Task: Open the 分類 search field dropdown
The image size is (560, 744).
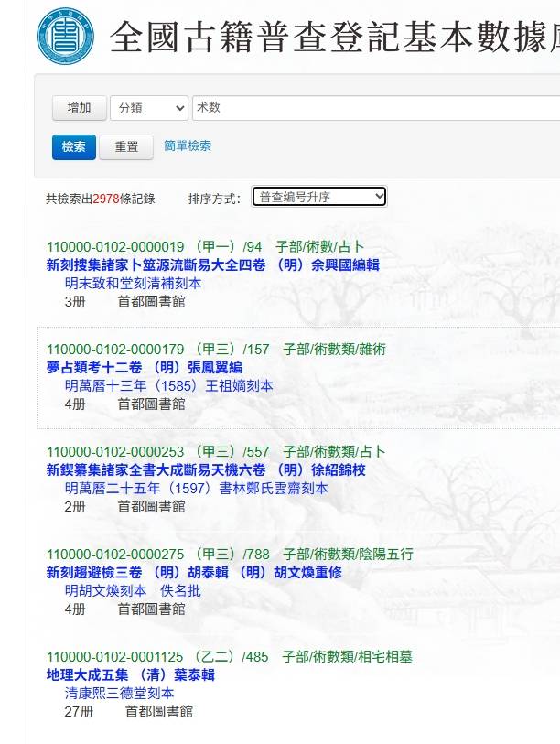Action: pos(149,108)
